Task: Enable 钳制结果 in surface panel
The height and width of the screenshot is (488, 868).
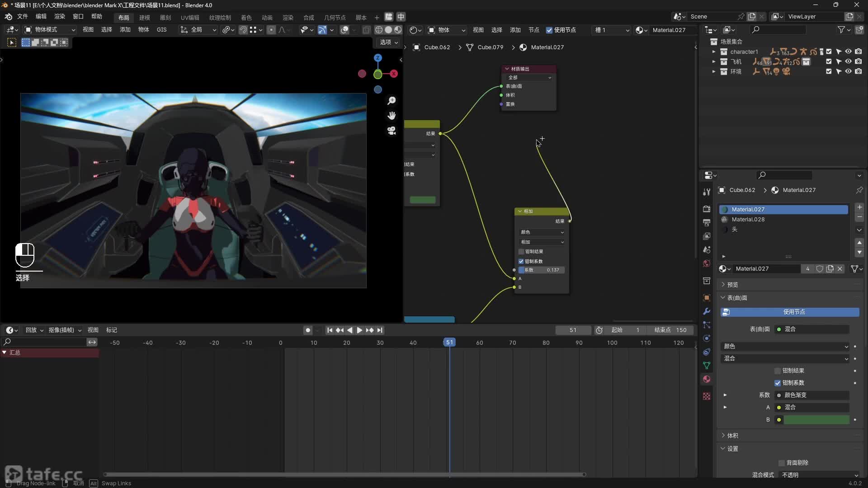Action: click(778, 371)
